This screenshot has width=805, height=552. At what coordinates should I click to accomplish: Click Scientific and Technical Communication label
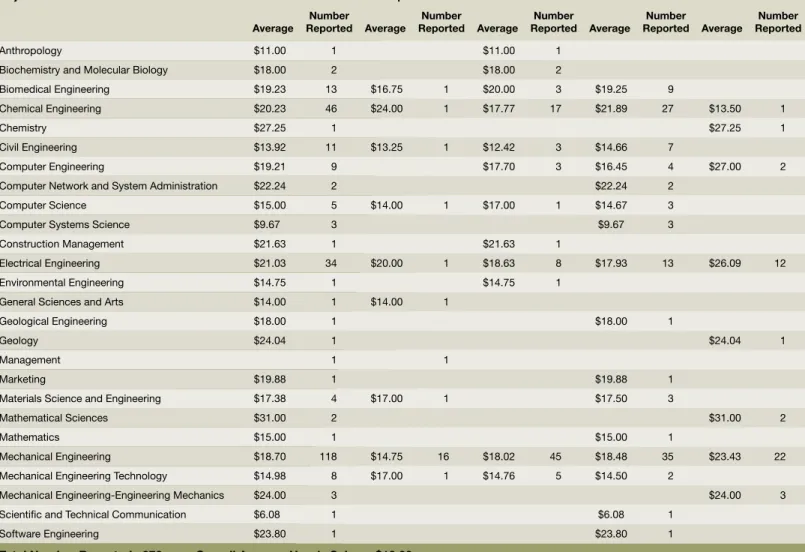(x=93, y=515)
